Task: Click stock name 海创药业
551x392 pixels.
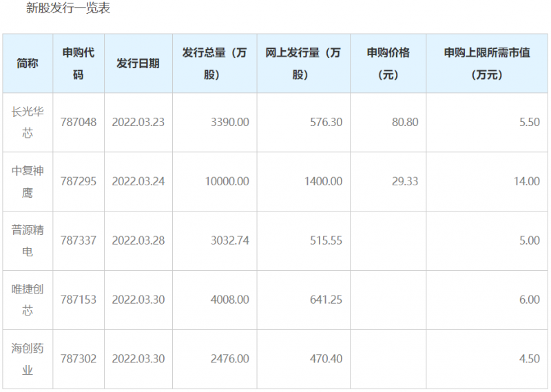Action: 28,359
